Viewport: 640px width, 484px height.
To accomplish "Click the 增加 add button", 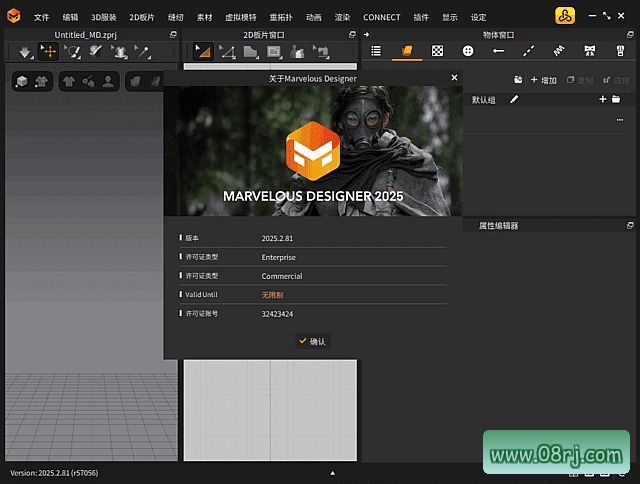I will click(543, 80).
